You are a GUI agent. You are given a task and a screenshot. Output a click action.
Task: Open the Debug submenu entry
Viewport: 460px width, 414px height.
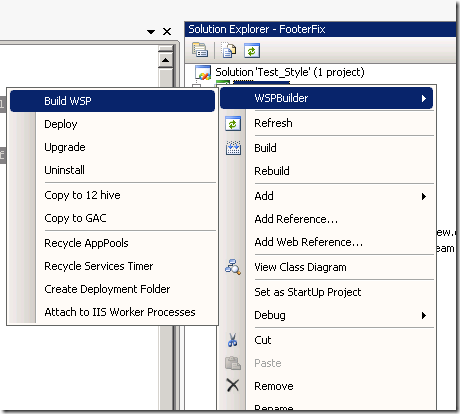tap(326, 315)
